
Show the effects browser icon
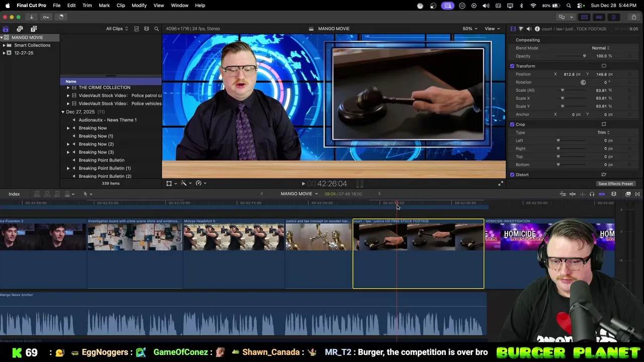coord(628,194)
